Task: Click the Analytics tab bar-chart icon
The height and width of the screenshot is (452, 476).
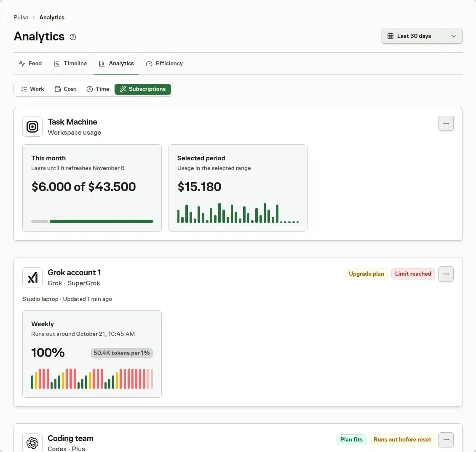Action: pos(102,64)
